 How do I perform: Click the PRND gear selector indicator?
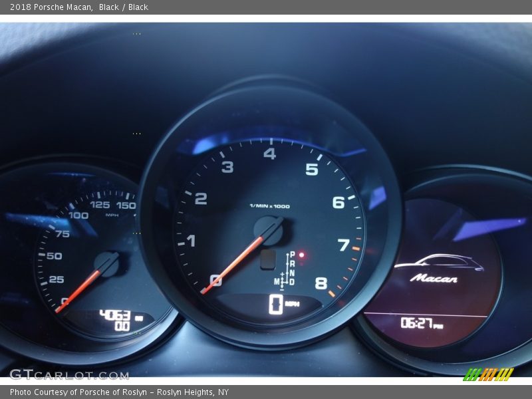click(291, 268)
